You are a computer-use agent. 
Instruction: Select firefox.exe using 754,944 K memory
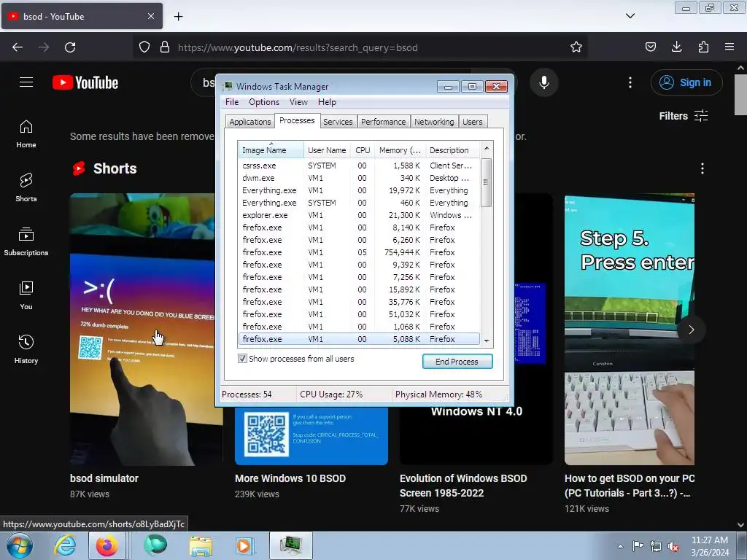tap(359, 252)
